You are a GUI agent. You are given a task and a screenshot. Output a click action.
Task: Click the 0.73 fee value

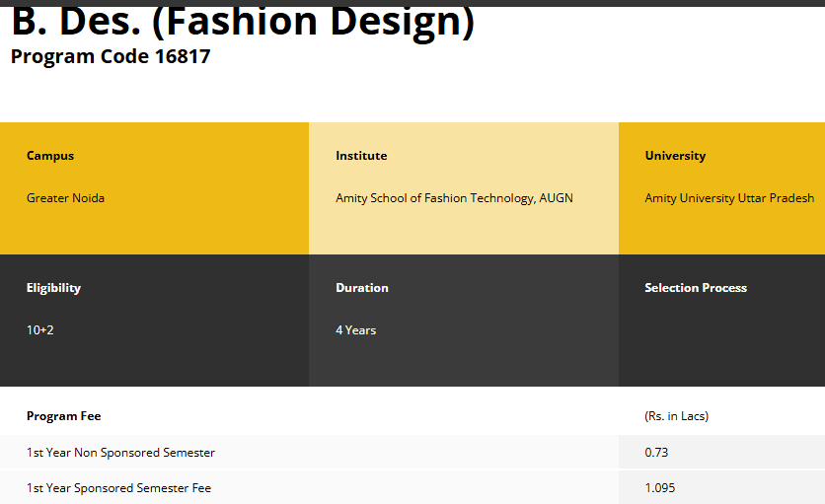point(656,453)
